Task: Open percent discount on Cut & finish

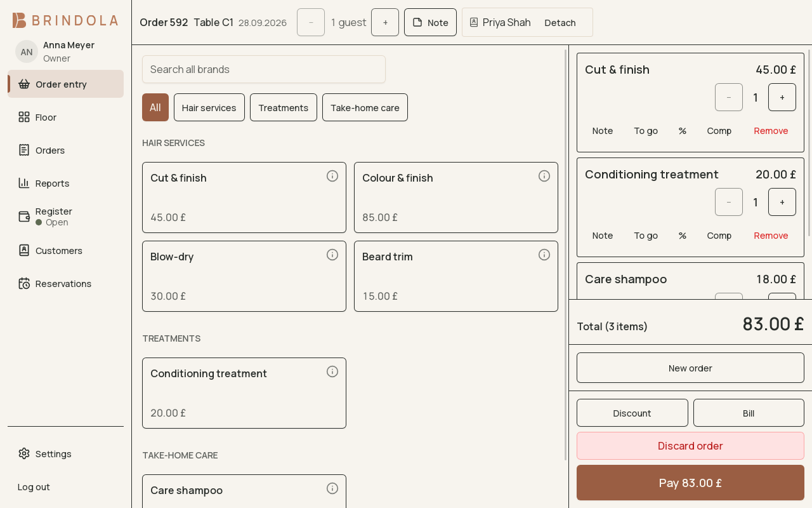Action: 683,131
